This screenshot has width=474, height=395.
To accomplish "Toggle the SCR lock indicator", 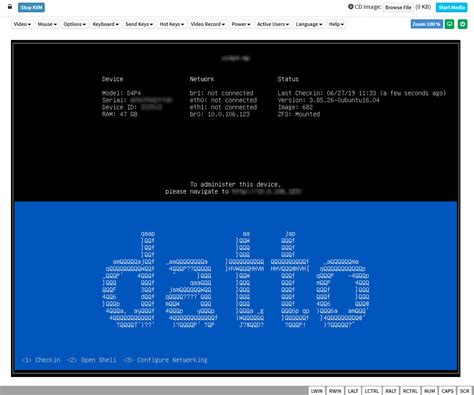I will click(464, 391).
